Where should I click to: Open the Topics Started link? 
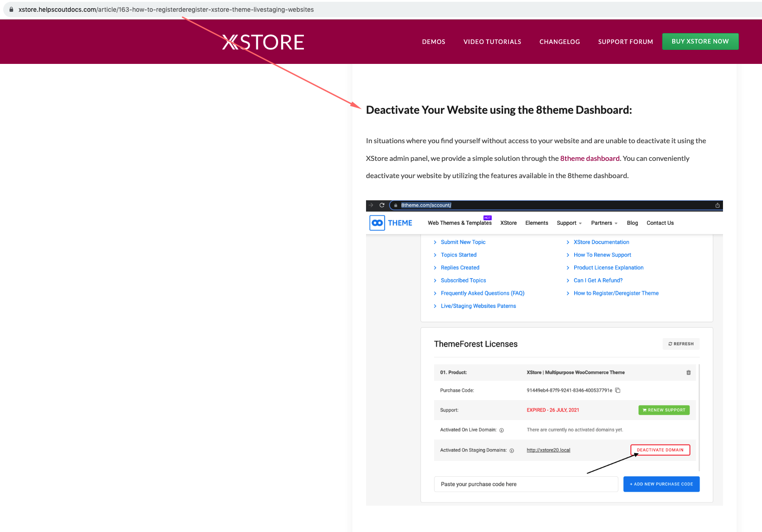(459, 255)
